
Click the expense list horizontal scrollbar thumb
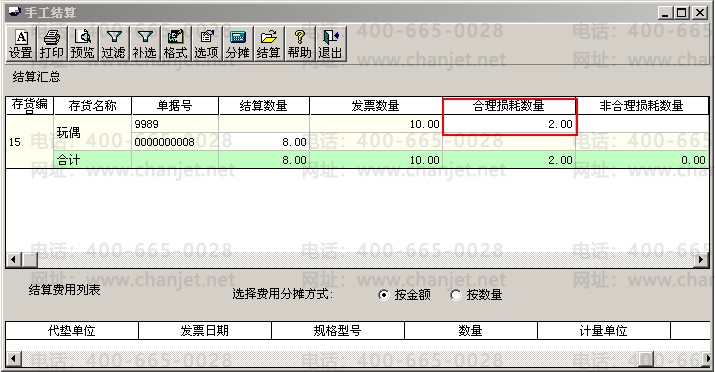click(x=645, y=358)
